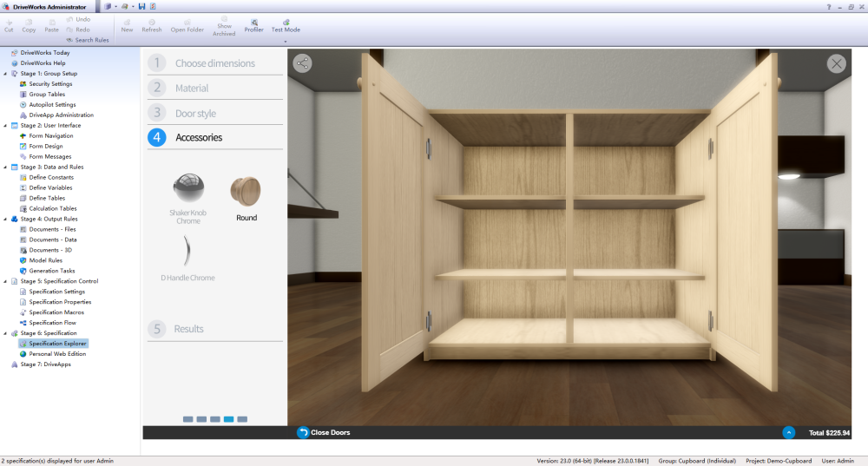This screenshot has height=466, width=868.
Task: Select the Shaker Knob Chrome accessory
Action: click(x=188, y=189)
